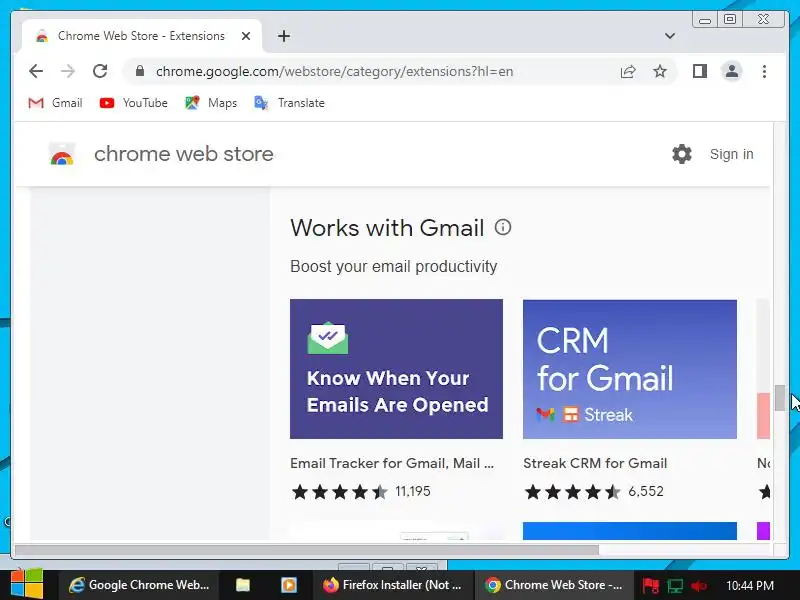Click the lock icon in the address bar
This screenshot has width=800, height=600.
click(140, 71)
